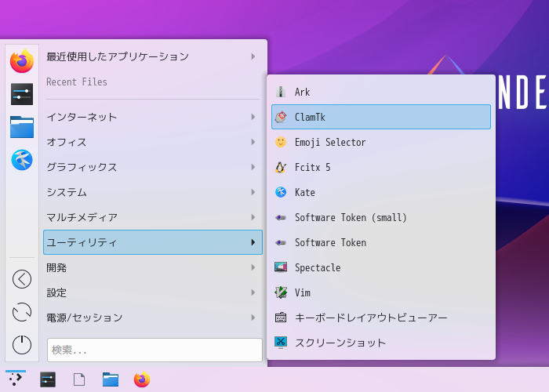Open the グラフィックス category
Screen dimensions: 549x392
(153, 167)
